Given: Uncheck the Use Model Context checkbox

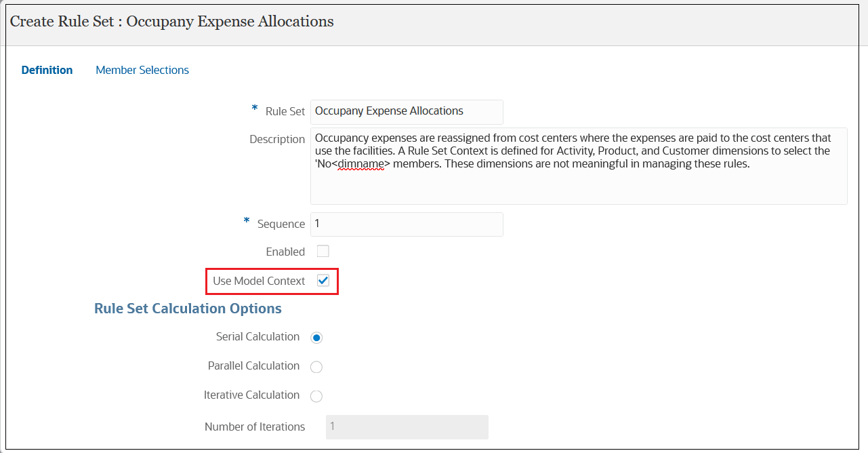Looking at the screenshot, I should [x=323, y=281].
